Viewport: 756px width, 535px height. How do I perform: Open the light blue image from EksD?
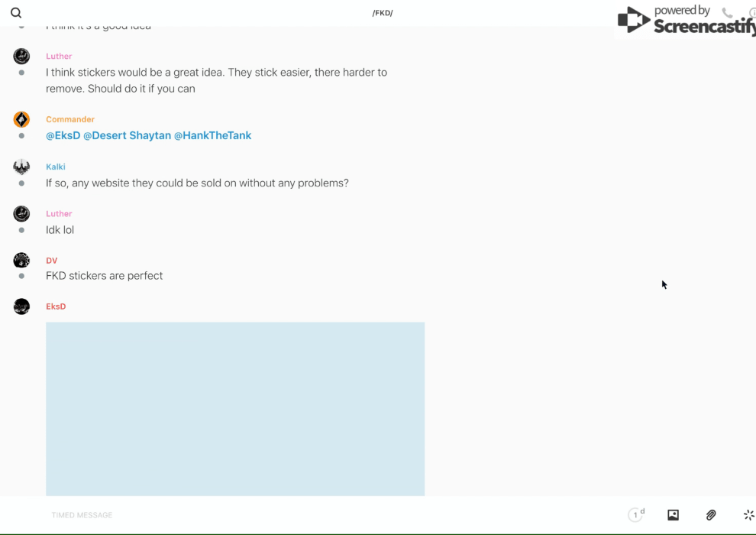tap(235, 409)
